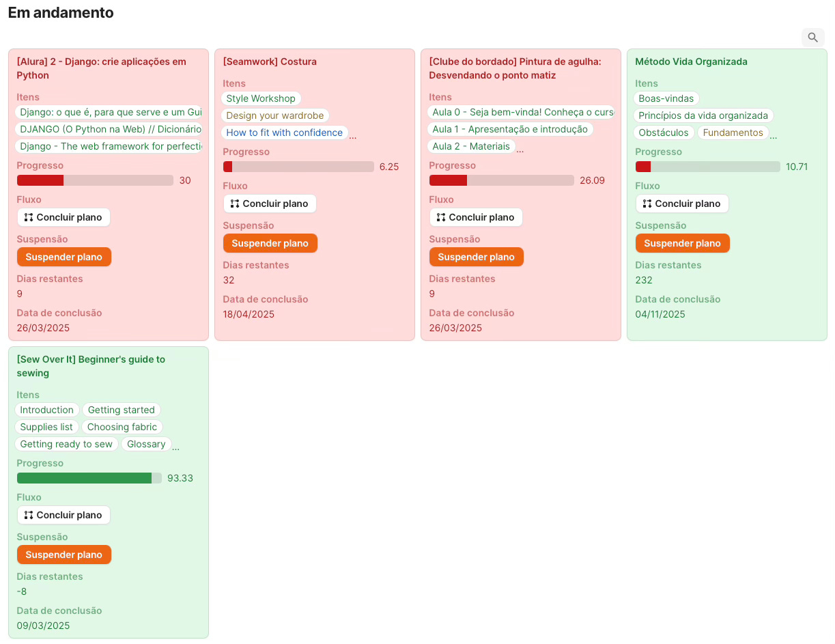Click Concluir plano on the Seamwork Costura card
The height and width of the screenshot is (644, 835).
coord(270,204)
